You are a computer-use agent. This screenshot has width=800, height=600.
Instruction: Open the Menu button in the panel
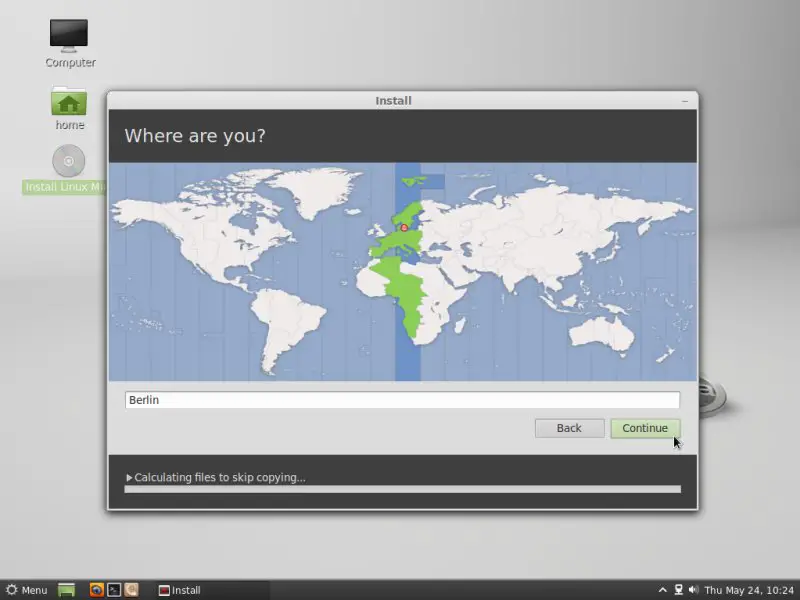[x=27, y=590]
